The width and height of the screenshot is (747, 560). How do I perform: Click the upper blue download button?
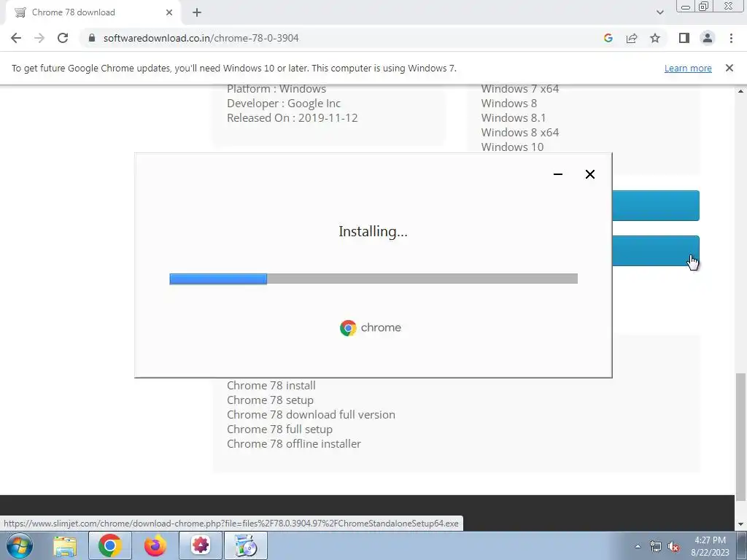click(656, 206)
